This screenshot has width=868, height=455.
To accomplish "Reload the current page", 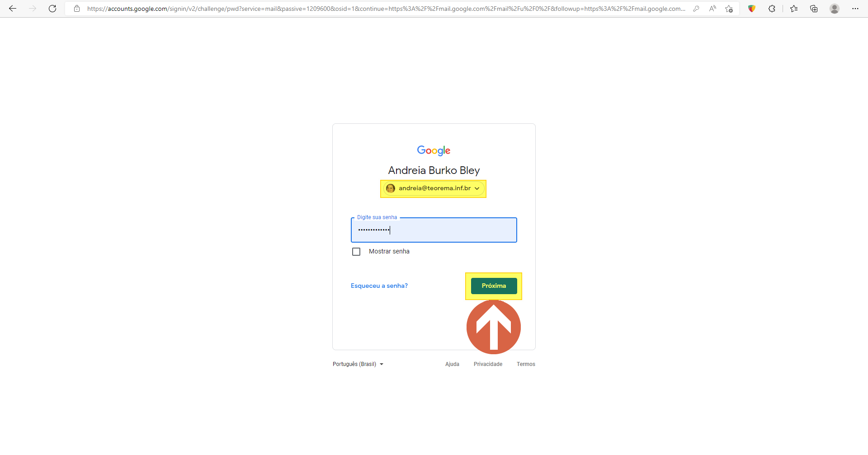I will coord(52,9).
